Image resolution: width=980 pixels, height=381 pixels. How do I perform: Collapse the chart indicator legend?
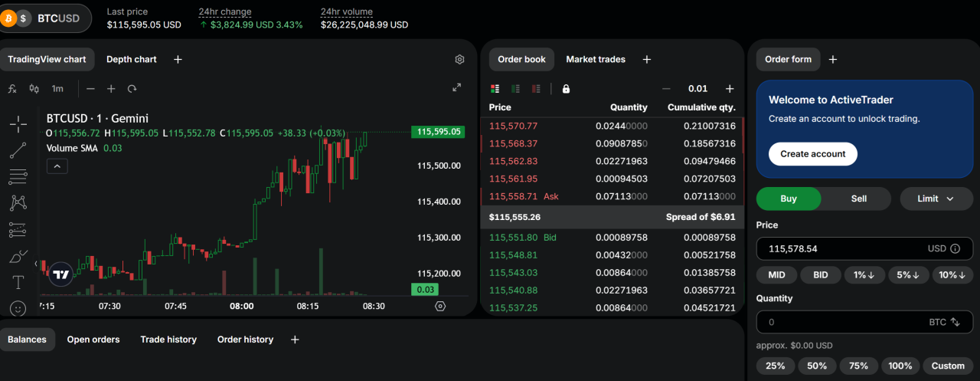click(x=57, y=166)
